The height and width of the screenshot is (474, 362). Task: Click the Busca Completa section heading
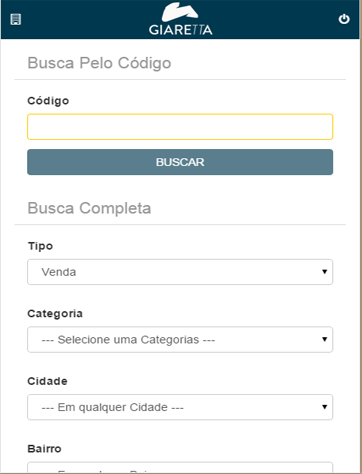click(89, 208)
